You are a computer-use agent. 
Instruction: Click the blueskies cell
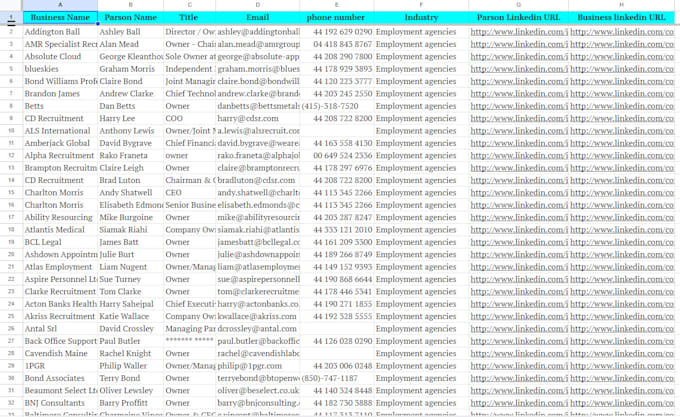click(60, 69)
